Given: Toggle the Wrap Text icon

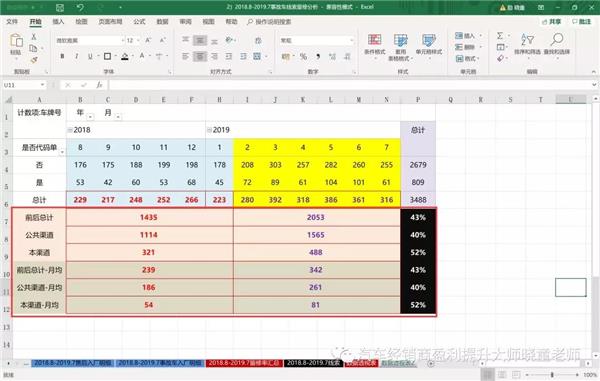Looking at the screenshot, I should [258, 40].
